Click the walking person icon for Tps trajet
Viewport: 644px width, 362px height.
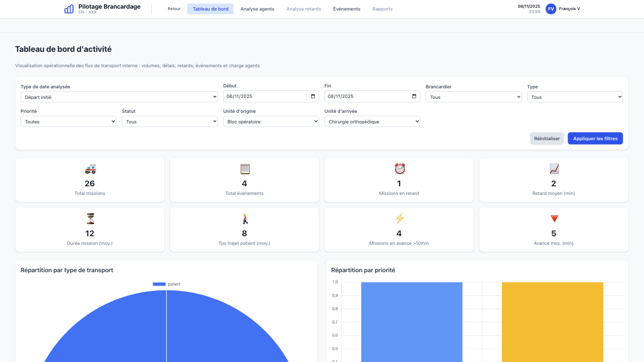[x=244, y=219]
